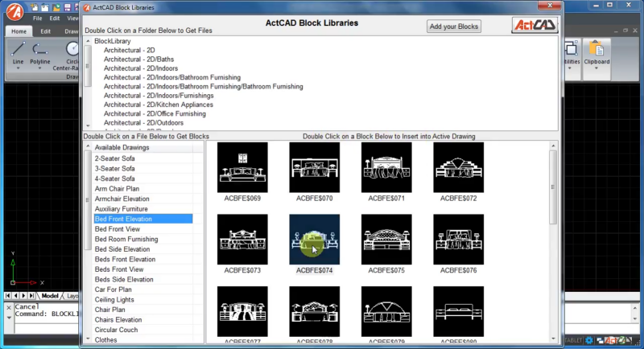
Task: Select the Circle Center-Radius tool
Action: click(x=68, y=55)
